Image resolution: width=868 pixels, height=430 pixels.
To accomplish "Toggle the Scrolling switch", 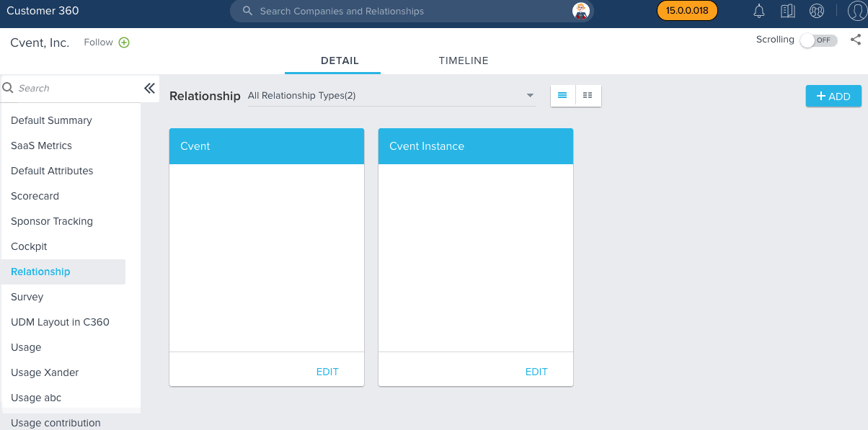I will coord(818,40).
